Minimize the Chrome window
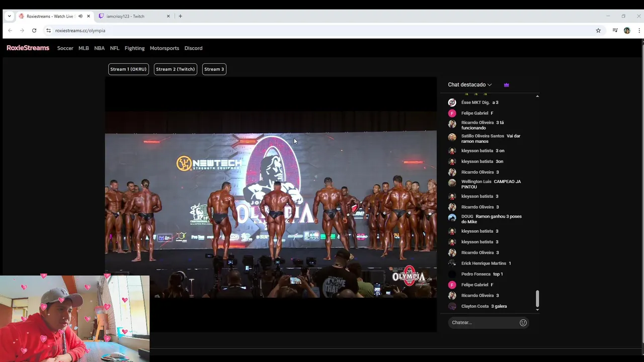Image resolution: width=644 pixels, height=362 pixels. pyautogui.click(x=608, y=16)
